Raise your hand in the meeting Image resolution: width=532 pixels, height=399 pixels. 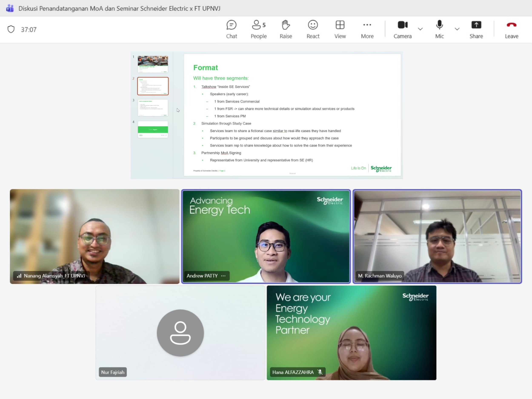286,29
